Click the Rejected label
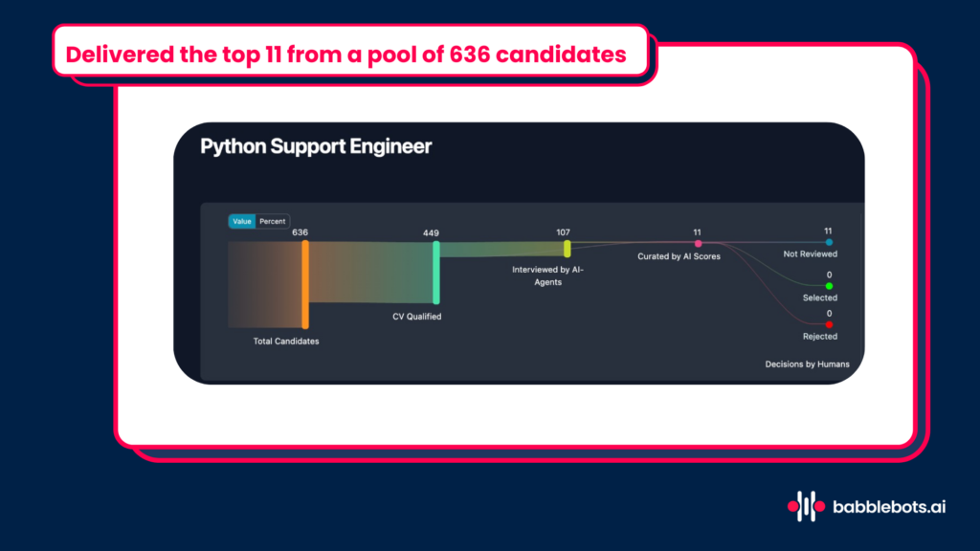Viewport: 980px width, 551px height. 820,336
